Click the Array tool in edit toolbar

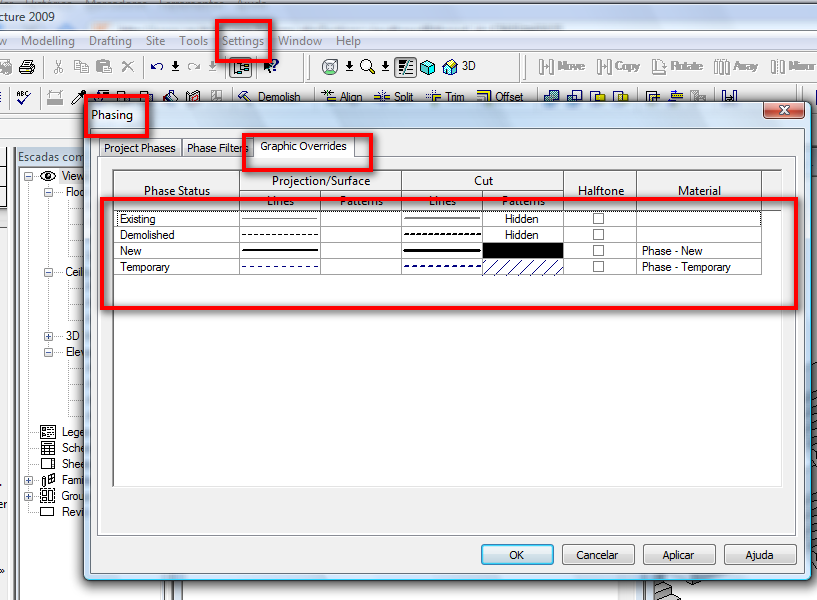point(736,67)
